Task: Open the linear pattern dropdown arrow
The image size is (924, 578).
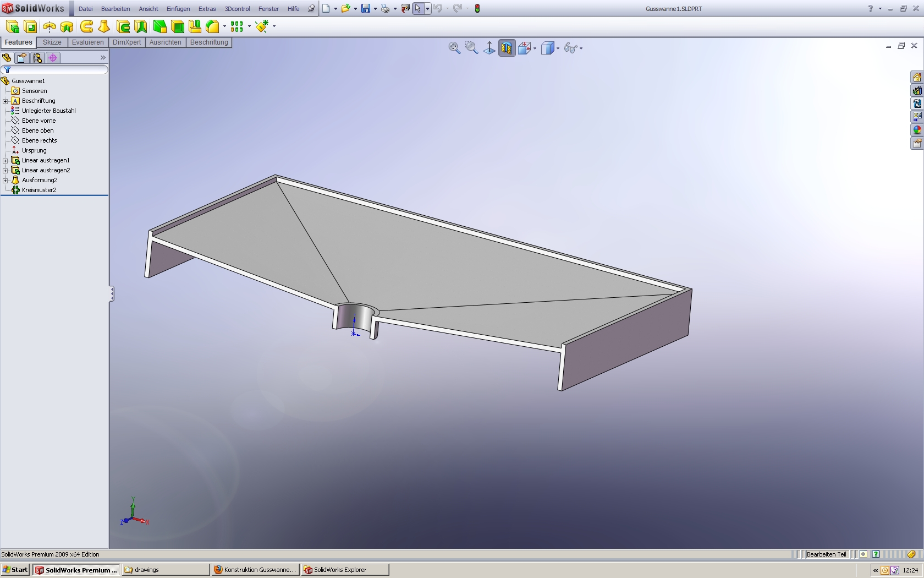Action: (x=249, y=26)
